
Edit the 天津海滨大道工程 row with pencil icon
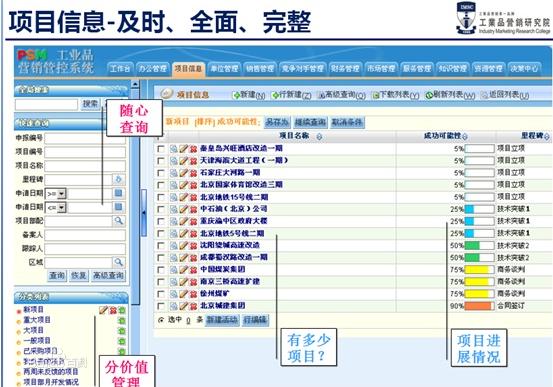click(x=183, y=161)
